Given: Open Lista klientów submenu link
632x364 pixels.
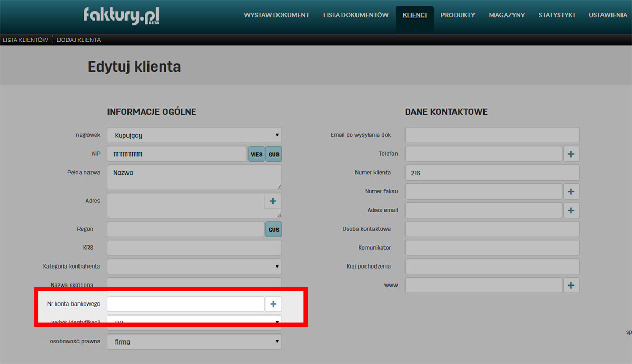Looking at the screenshot, I should (x=25, y=40).
